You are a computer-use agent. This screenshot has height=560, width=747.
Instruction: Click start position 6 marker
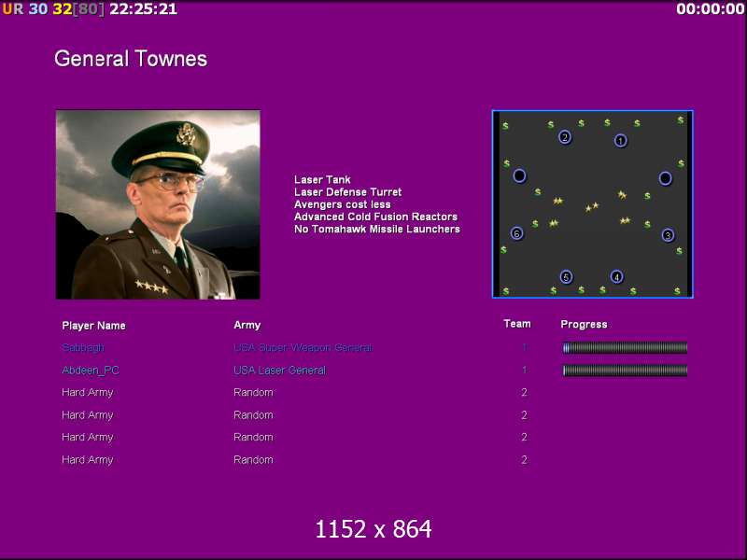tap(517, 233)
